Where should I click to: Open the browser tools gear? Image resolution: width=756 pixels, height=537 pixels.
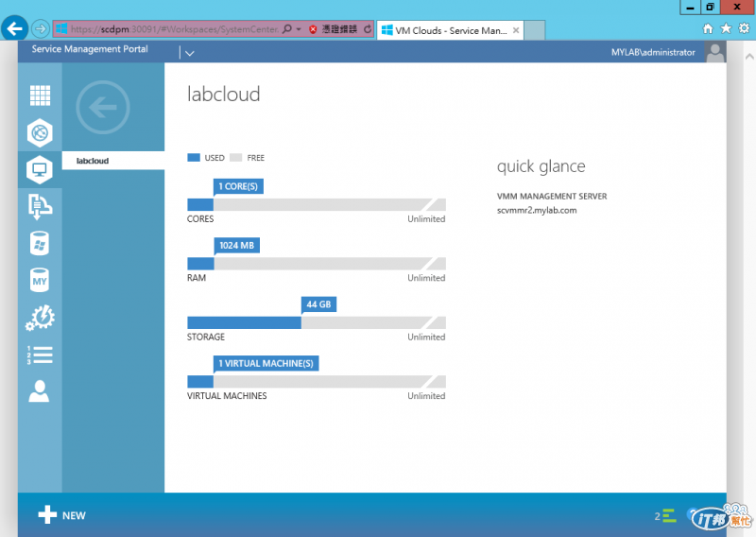(745, 28)
